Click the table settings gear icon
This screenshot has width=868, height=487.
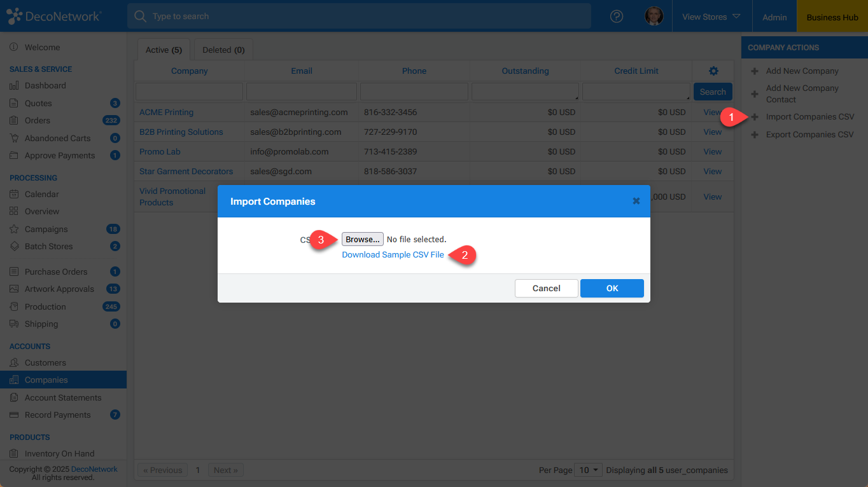[x=713, y=71]
